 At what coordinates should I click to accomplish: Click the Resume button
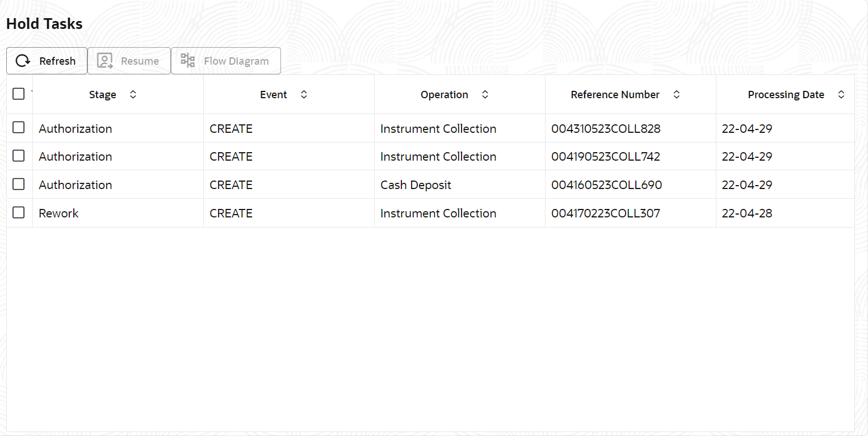[129, 61]
